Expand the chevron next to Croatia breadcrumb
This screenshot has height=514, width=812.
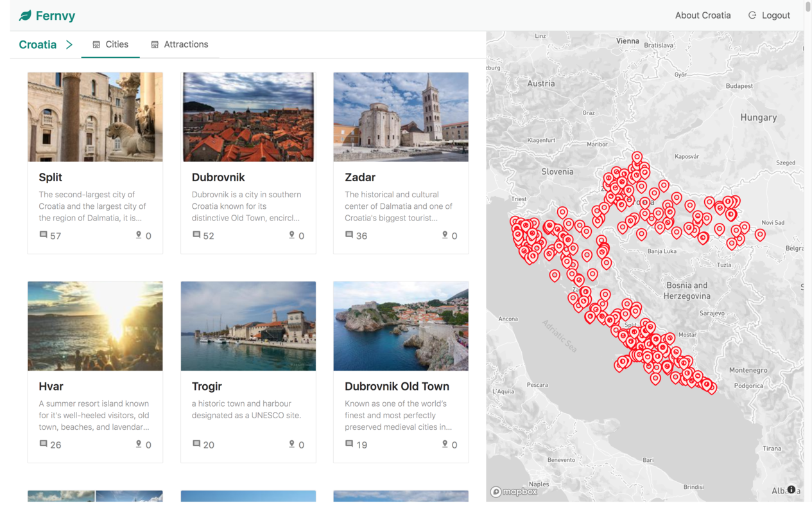coord(69,44)
